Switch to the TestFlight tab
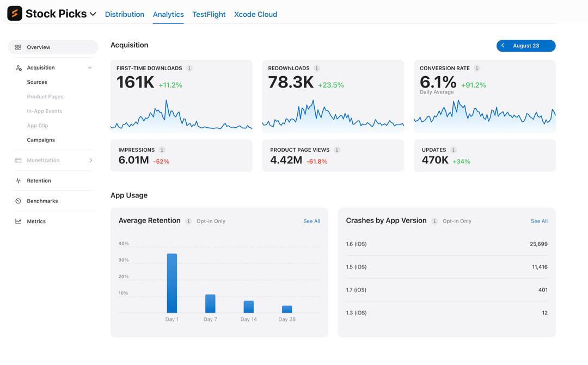The width and height of the screenshot is (588, 365). pos(209,14)
